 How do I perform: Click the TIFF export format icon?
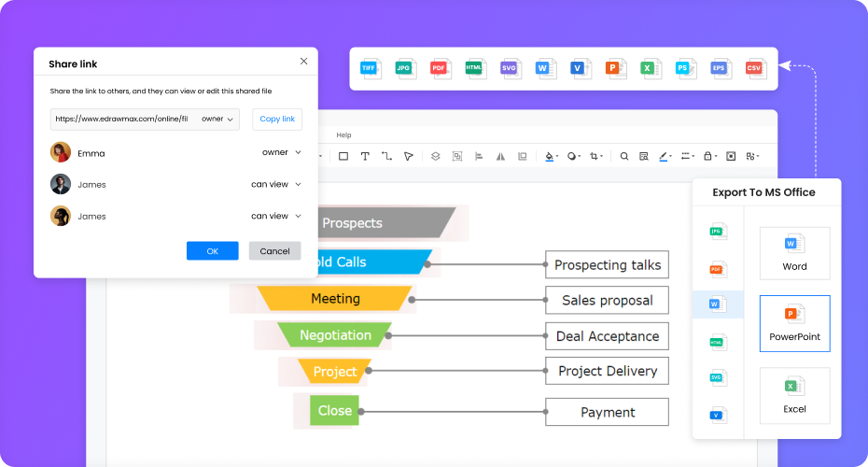[x=371, y=68]
